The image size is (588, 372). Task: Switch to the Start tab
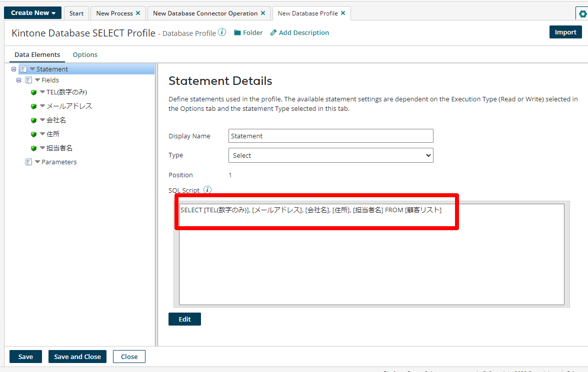point(76,13)
